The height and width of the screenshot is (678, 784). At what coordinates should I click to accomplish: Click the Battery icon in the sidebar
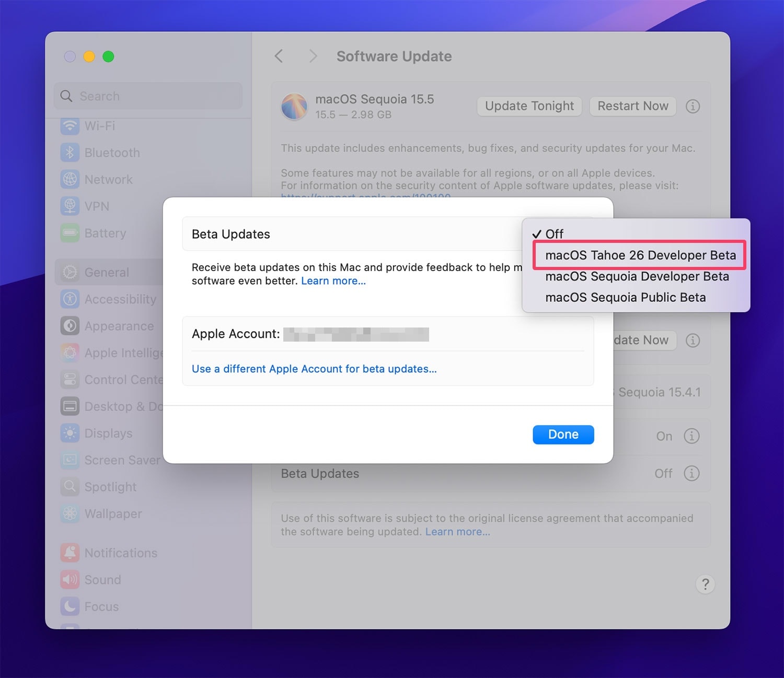pos(70,233)
